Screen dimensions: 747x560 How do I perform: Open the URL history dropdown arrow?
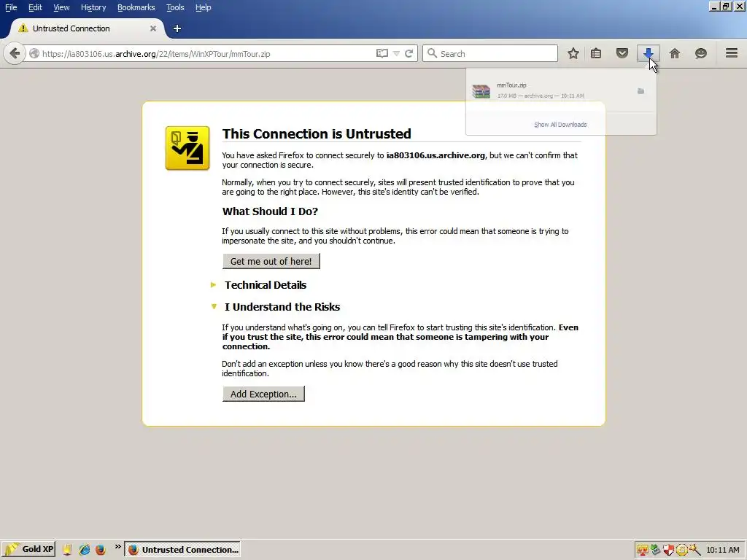[x=396, y=53]
